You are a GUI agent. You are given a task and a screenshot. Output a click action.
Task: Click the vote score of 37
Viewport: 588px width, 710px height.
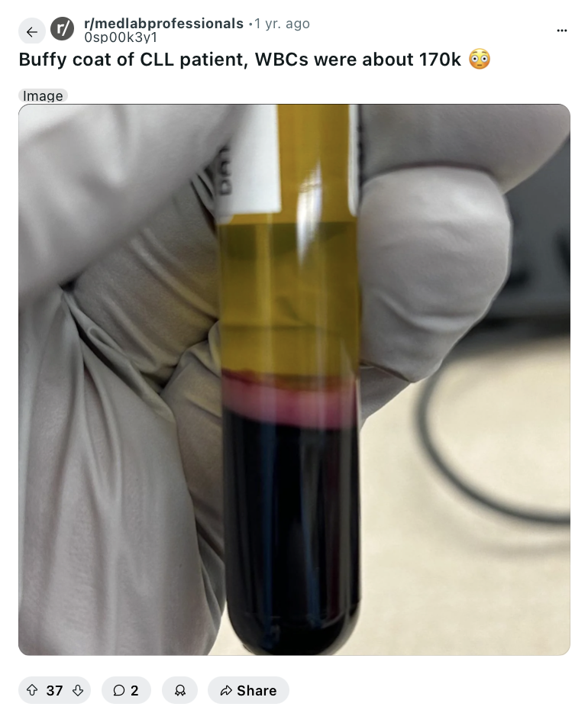[54, 690]
